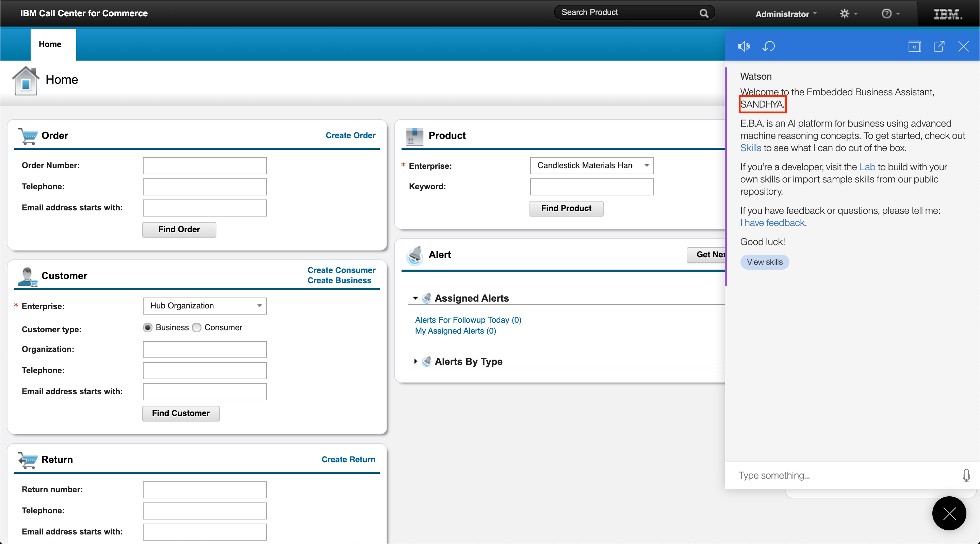Click the microphone icon in chat input
Viewport: 980px width, 544px height.
(966, 475)
